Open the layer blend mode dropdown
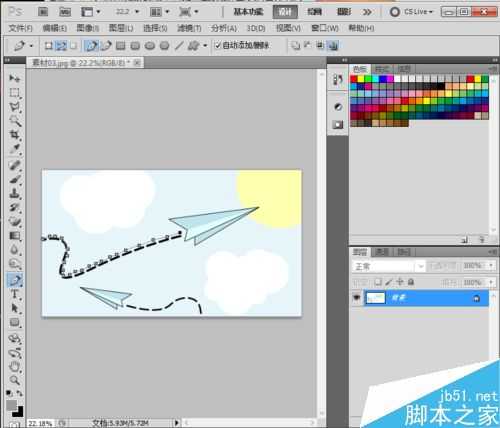Image resolution: width=500 pixels, height=428 pixels. (x=389, y=266)
